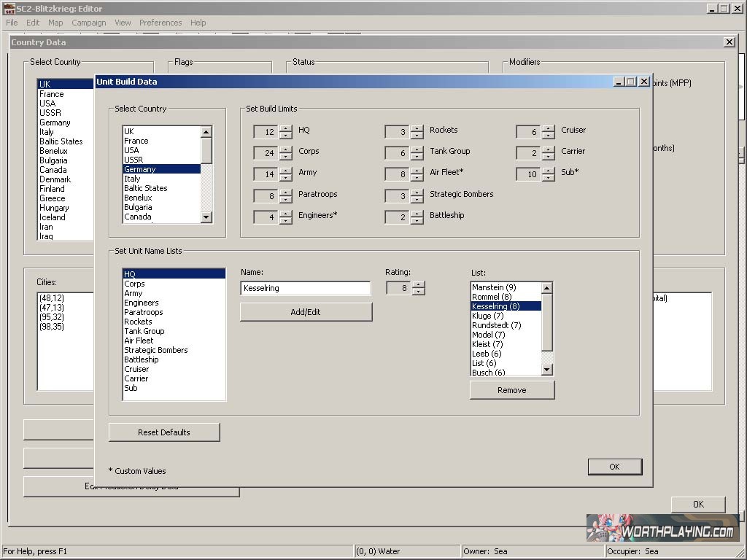Increase the Sub build limit
This screenshot has height=560, width=747.
[x=548, y=171]
